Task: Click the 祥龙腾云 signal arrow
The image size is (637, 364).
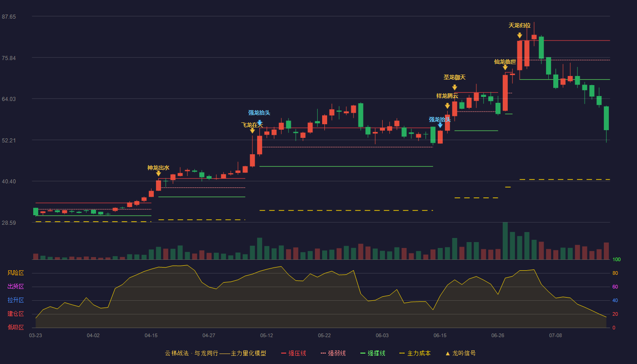Action: click(x=447, y=106)
